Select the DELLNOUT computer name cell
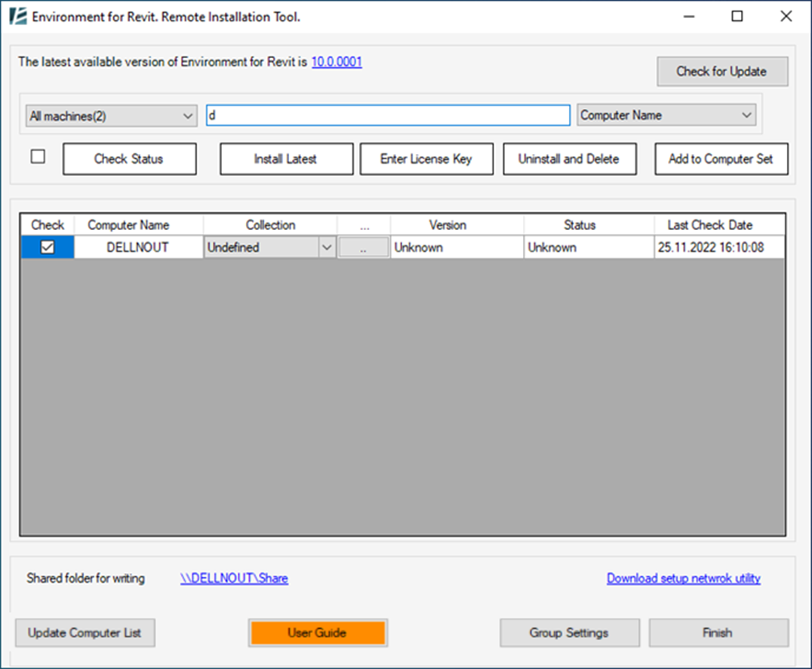This screenshot has width=812, height=669. [x=138, y=247]
